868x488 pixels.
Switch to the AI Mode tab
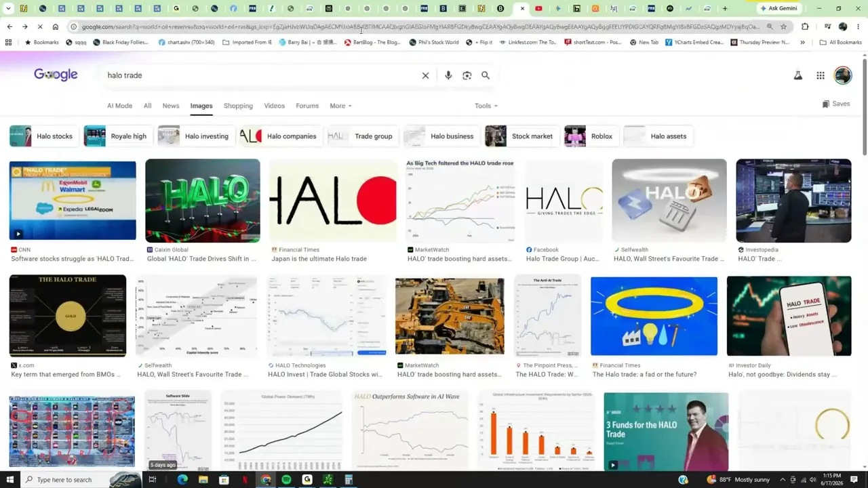pyautogui.click(x=119, y=106)
